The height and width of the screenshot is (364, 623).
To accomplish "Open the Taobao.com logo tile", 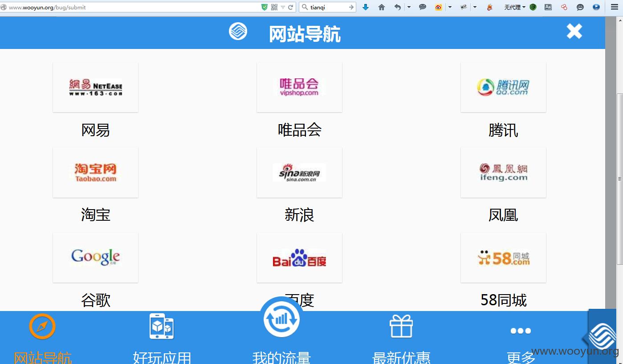I will [95, 173].
